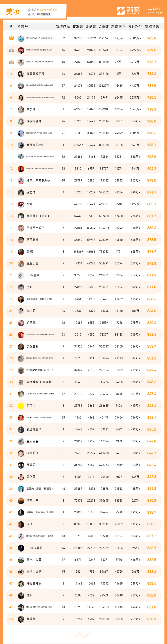Select the rank number 50 for 九歌

[11, 619]
